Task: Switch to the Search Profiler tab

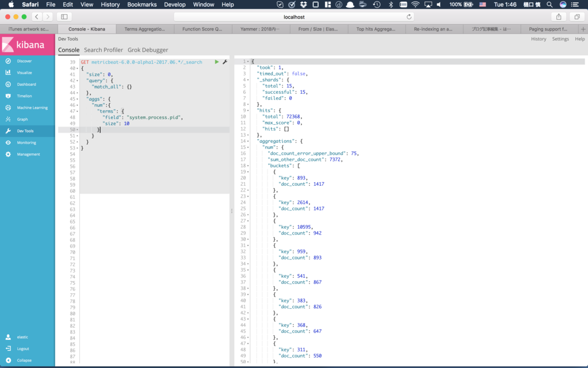Action: (x=103, y=49)
